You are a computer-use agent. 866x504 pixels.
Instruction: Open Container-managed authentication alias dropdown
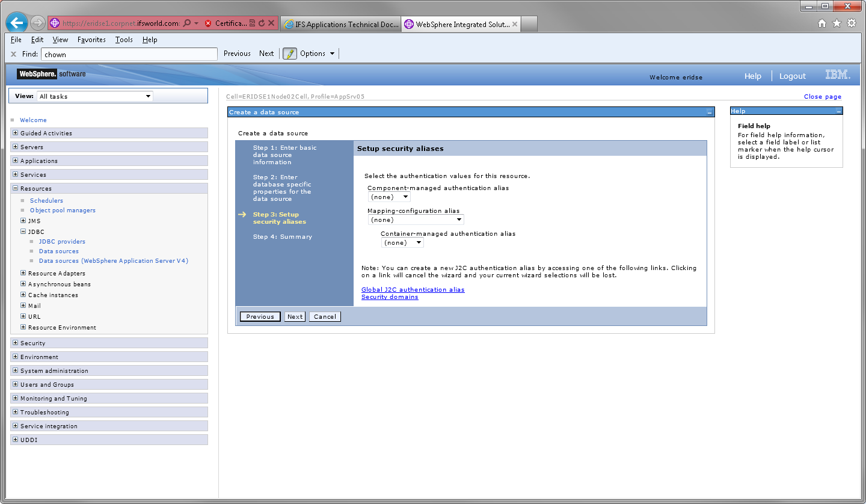click(402, 243)
